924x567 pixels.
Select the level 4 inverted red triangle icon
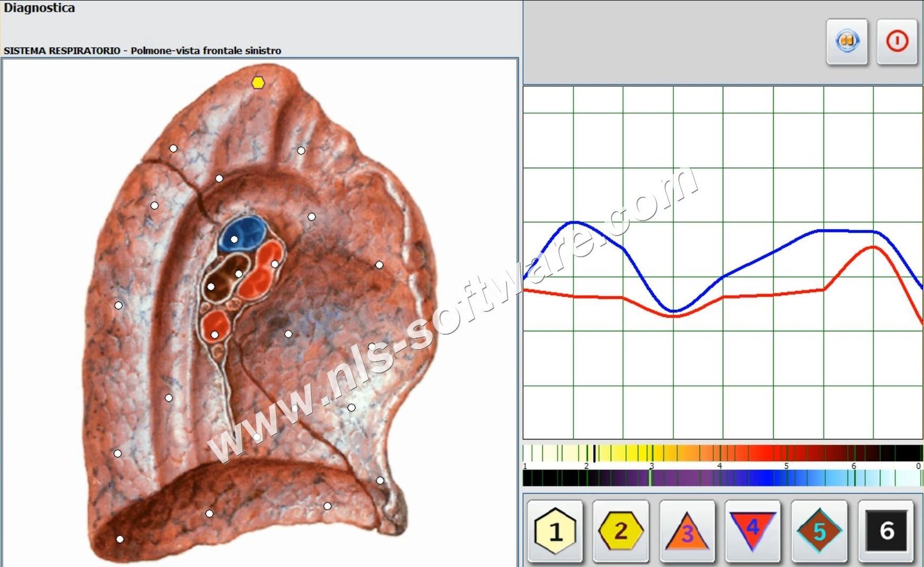pos(752,531)
